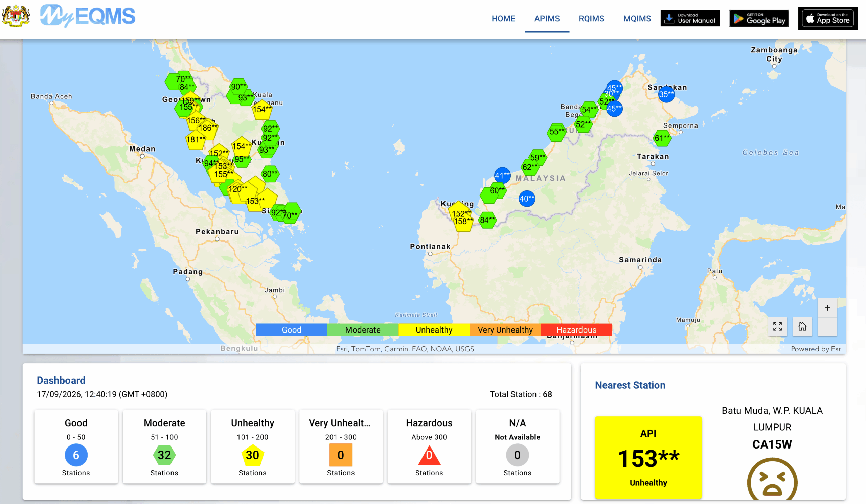The height and width of the screenshot is (504, 866).
Task: Select the 84** marker near Kuching
Action: pyautogui.click(x=487, y=220)
